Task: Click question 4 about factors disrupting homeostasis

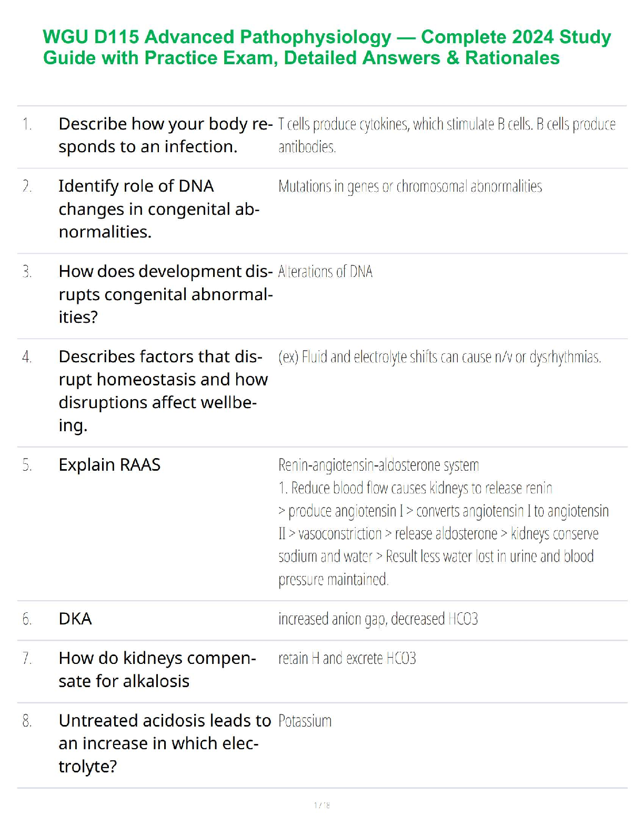Action: (163, 391)
